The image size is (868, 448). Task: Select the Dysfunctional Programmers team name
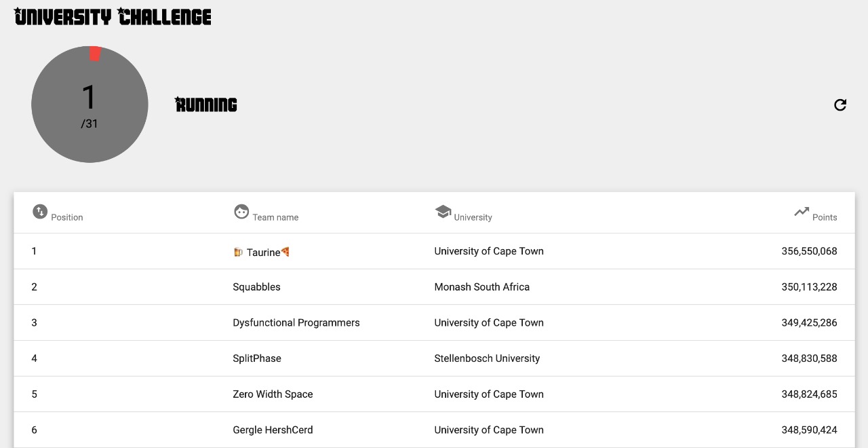pyautogui.click(x=296, y=322)
